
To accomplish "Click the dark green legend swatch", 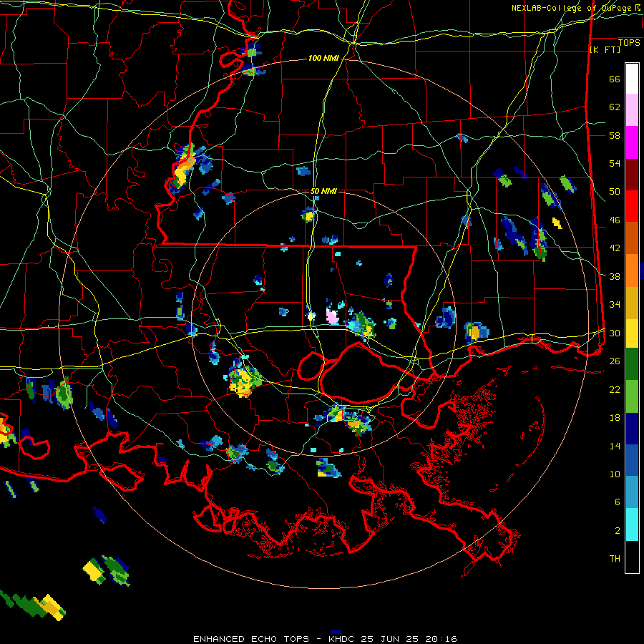I will pos(632,364).
